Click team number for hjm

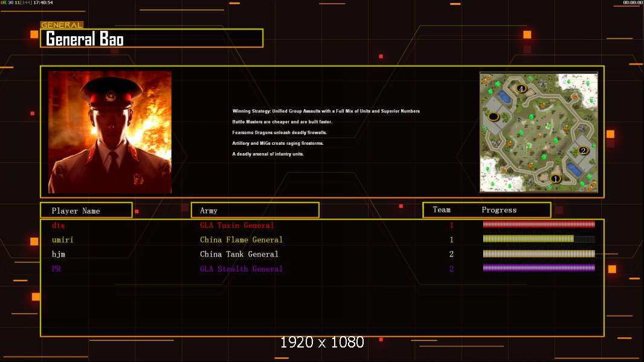click(451, 254)
